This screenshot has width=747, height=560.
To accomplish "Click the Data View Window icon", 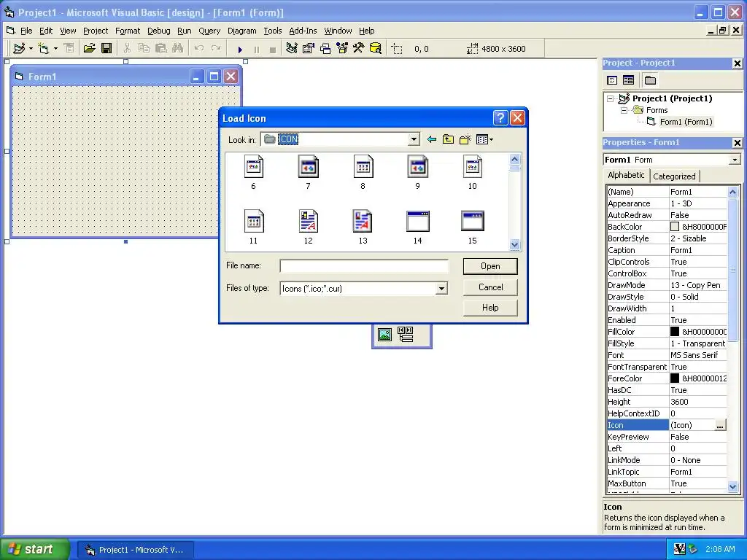I will click(x=376, y=48).
